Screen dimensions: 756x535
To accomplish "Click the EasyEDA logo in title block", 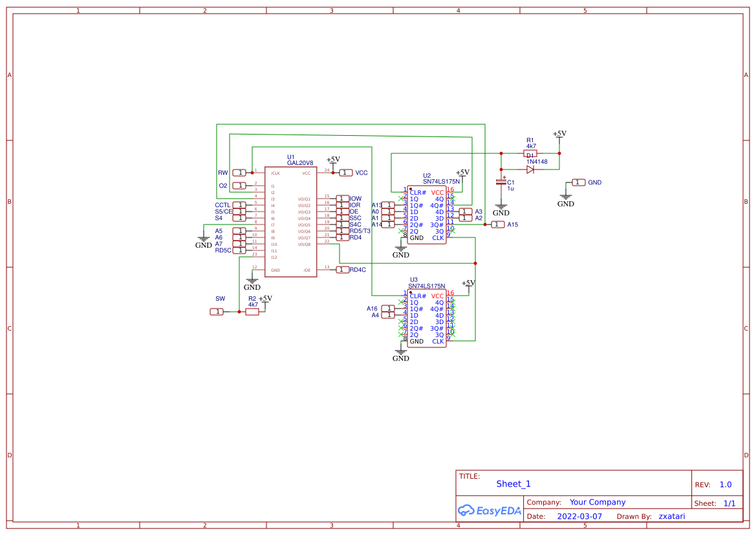I will click(x=489, y=510).
